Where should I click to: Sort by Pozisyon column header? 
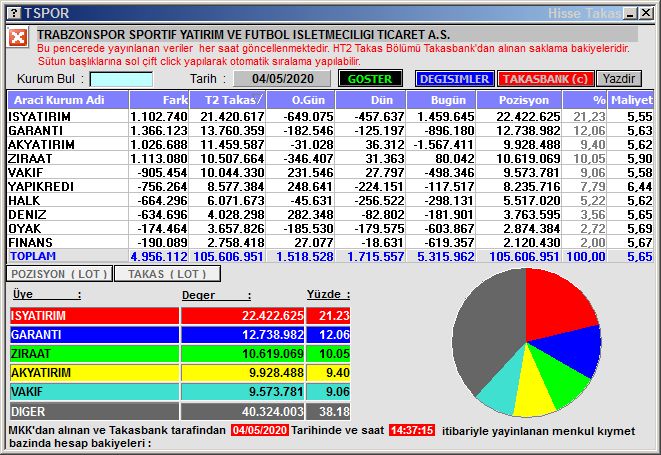pyautogui.click(x=519, y=100)
